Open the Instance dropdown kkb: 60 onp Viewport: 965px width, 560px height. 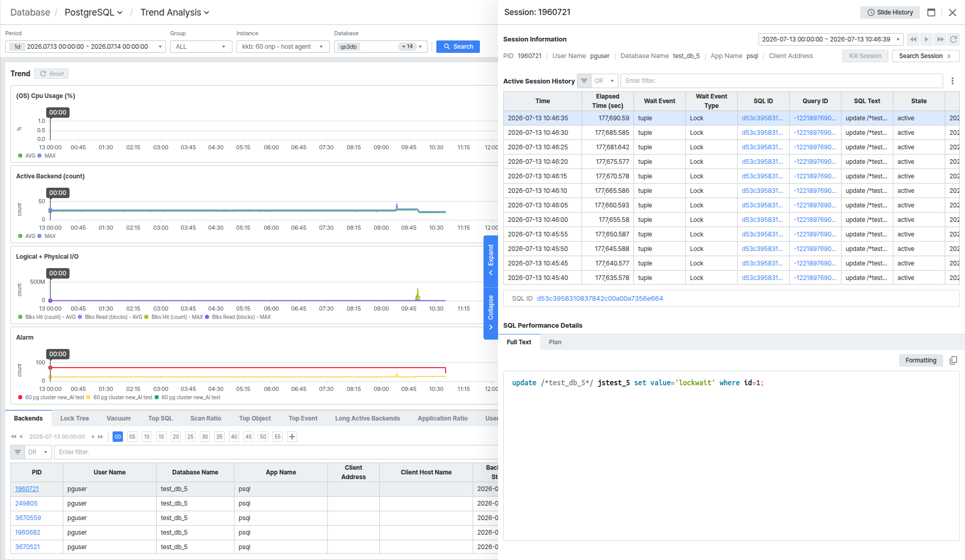[283, 47]
